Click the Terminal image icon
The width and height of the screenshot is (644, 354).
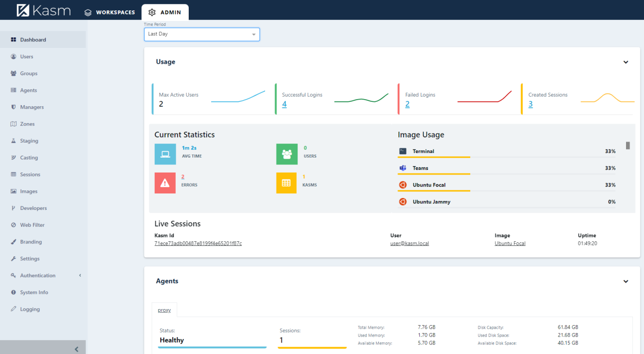tap(403, 151)
